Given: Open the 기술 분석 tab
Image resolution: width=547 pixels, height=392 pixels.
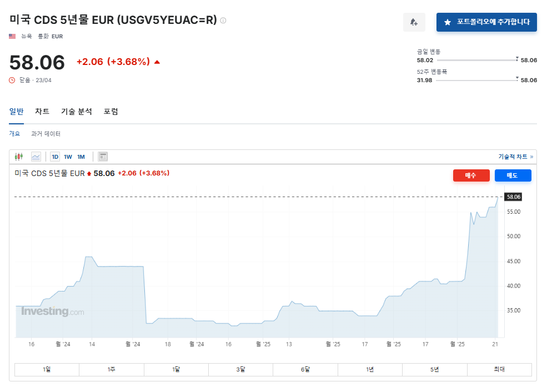Looking at the screenshot, I should 77,112.
